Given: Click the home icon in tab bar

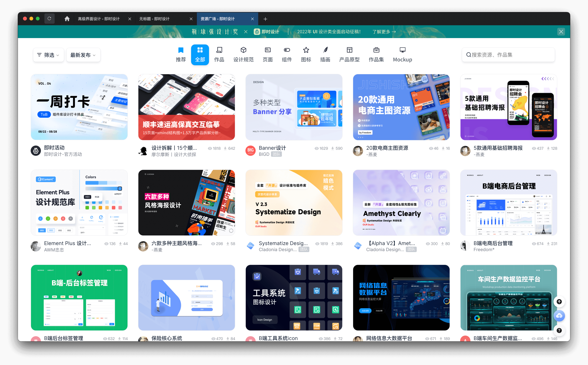Looking at the screenshot, I should [67, 19].
